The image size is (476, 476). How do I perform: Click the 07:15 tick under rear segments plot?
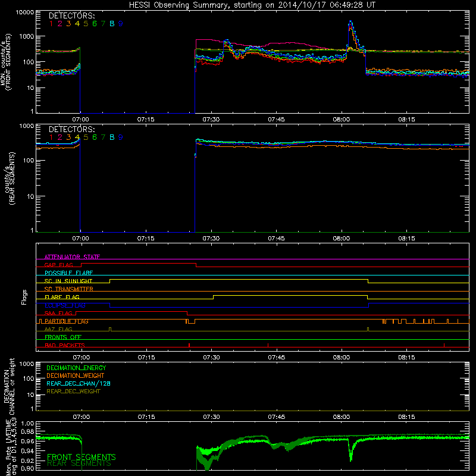coord(146,239)
